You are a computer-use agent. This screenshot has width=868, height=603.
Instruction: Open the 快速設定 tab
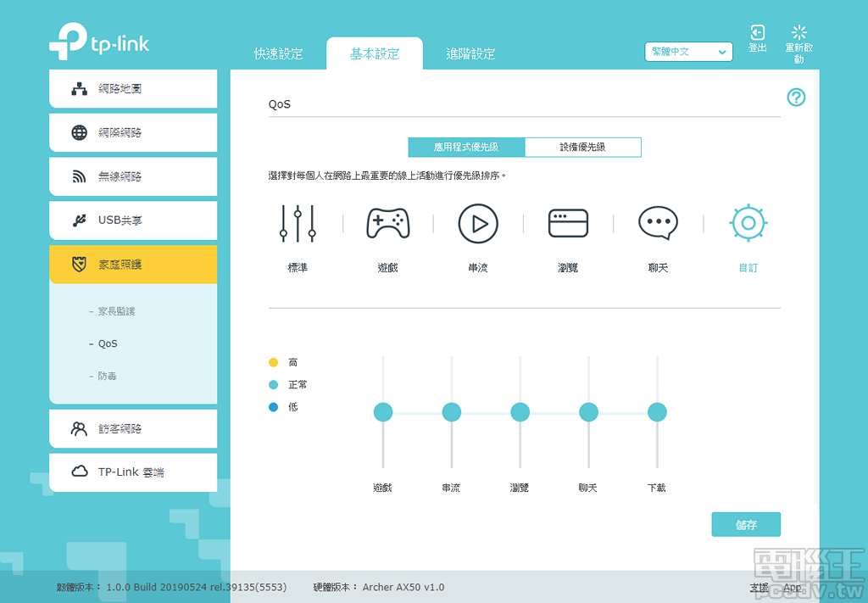[x=279, y=53]
